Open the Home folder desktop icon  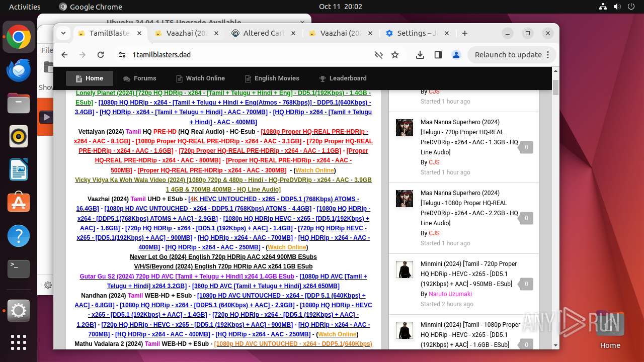(610, 329)
